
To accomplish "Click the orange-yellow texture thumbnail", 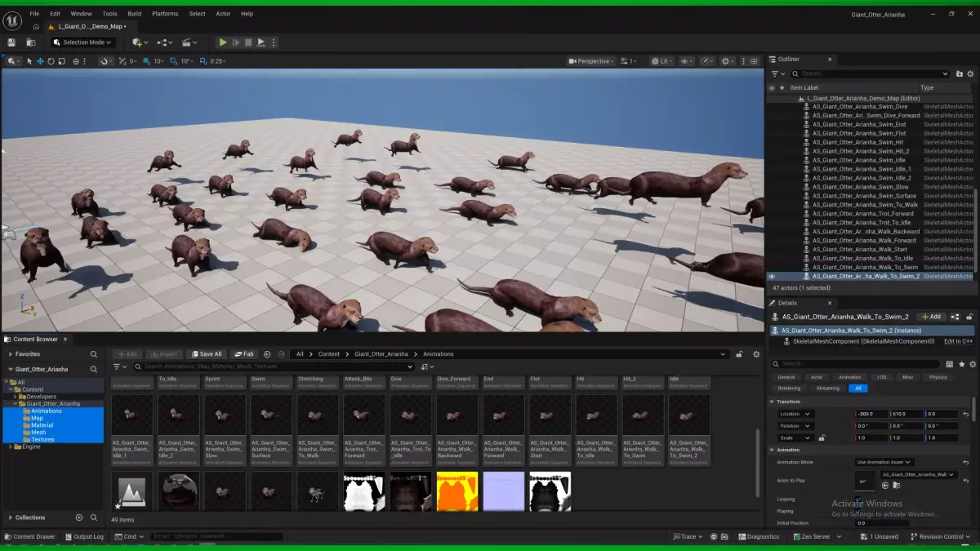I will pyautogui.click(x=457, y=491).
